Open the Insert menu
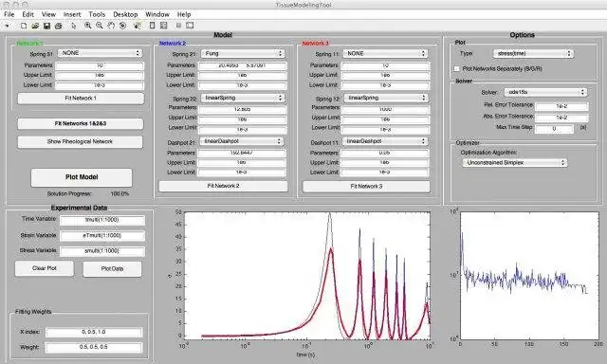Image resolution: width=607 pixels, height=364 pixels. (x=72, y=14)
